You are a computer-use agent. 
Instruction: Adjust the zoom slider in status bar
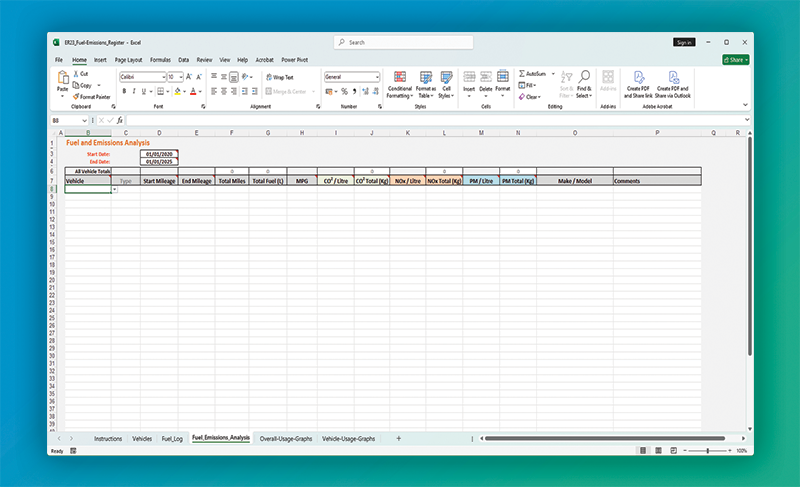708,451
